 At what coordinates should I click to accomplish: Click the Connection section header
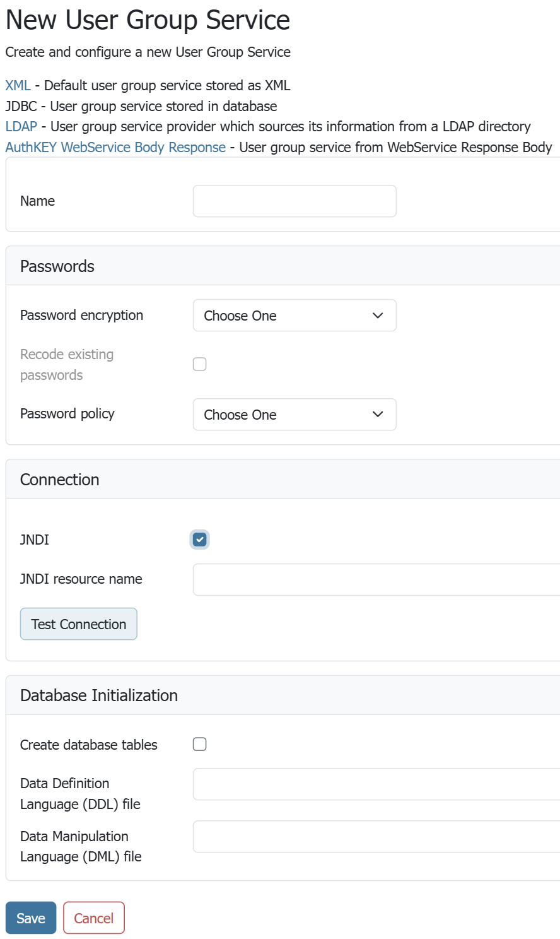(60, 480)
